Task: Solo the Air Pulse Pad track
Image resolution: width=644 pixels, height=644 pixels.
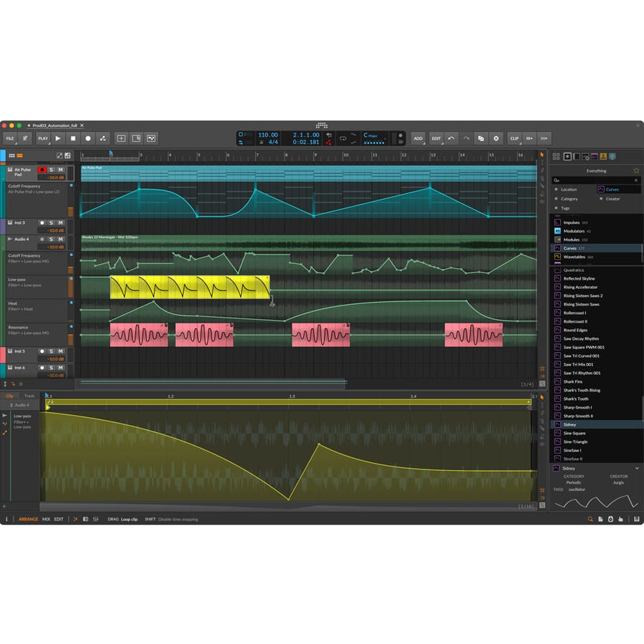Action: [52, 170]
